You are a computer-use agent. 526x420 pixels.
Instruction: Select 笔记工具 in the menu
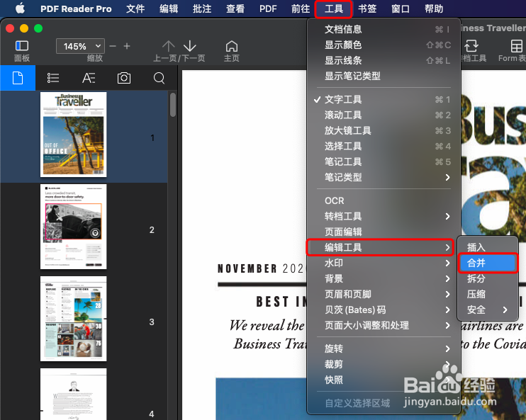384,161
